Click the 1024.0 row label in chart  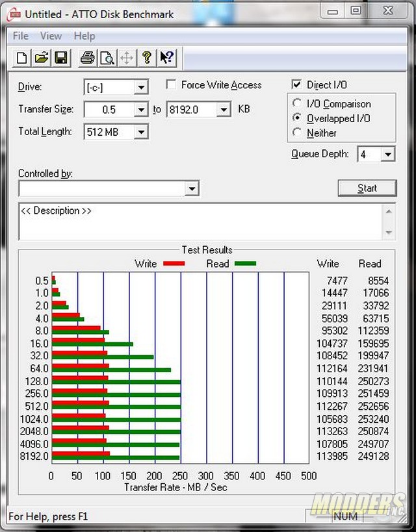point(34,419)
